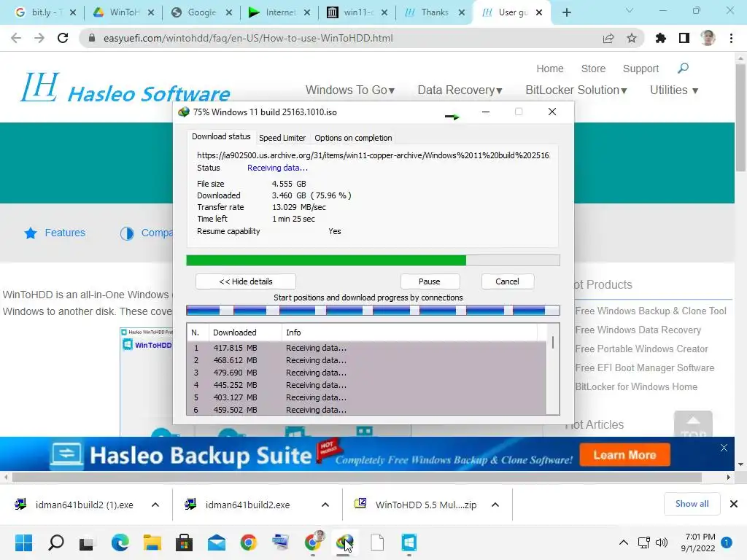Open a new browser tab

566,12
